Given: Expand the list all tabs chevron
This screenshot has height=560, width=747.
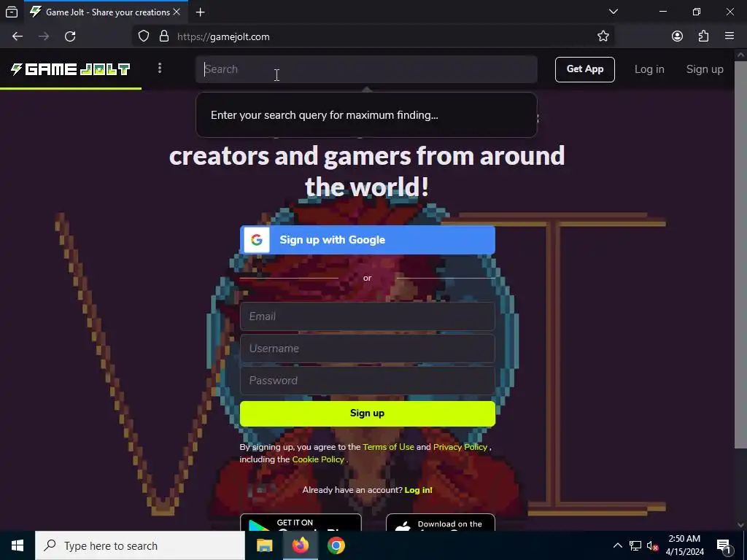Looking at the screenshot, I should click(x=614, y=12).
